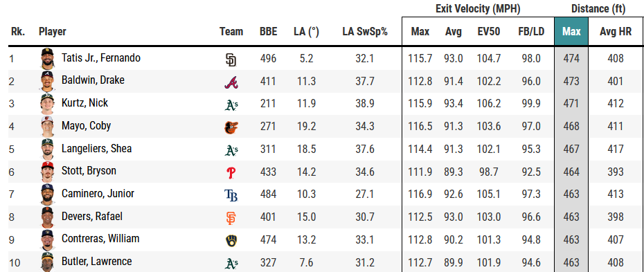644x272 pixels.
Task: Sort table by Avg HR column
Action: [615, 32]
